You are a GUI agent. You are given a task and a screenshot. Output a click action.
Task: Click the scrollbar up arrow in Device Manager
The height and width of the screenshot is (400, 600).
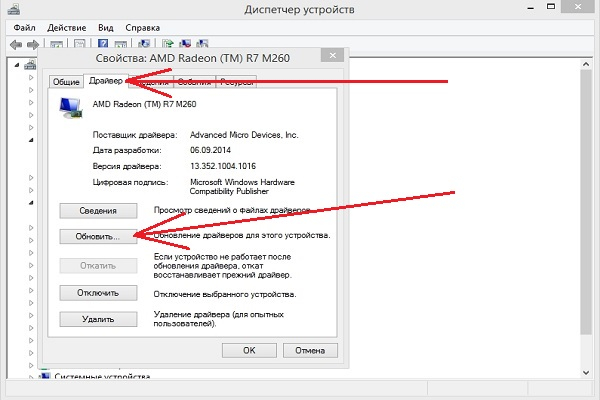(x=586, y=64)
